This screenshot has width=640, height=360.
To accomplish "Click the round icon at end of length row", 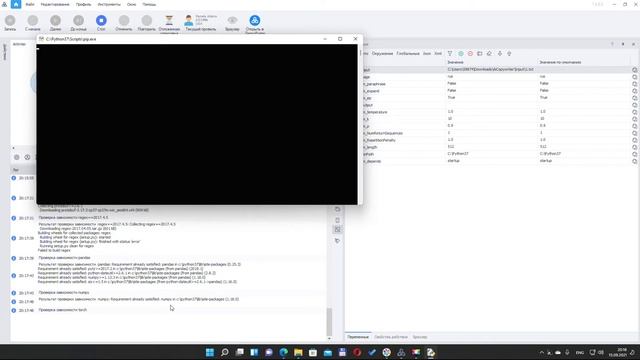I will click(635, 147).
